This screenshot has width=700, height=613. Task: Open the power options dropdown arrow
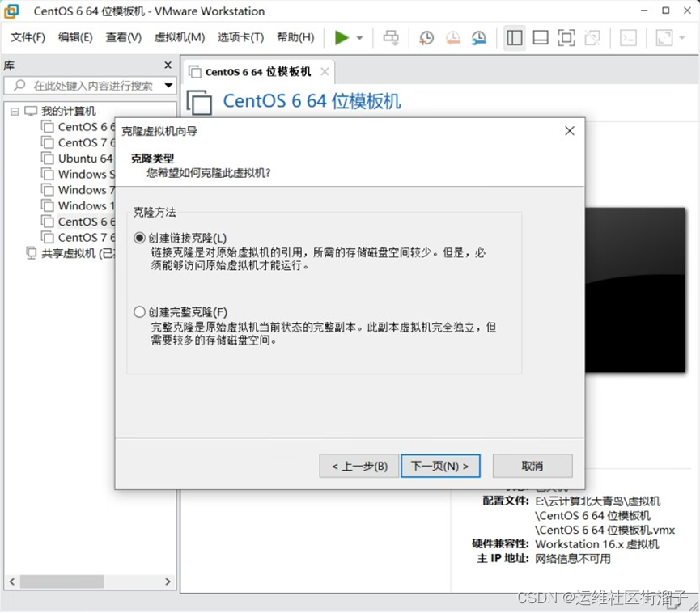(x=360, y=38)
